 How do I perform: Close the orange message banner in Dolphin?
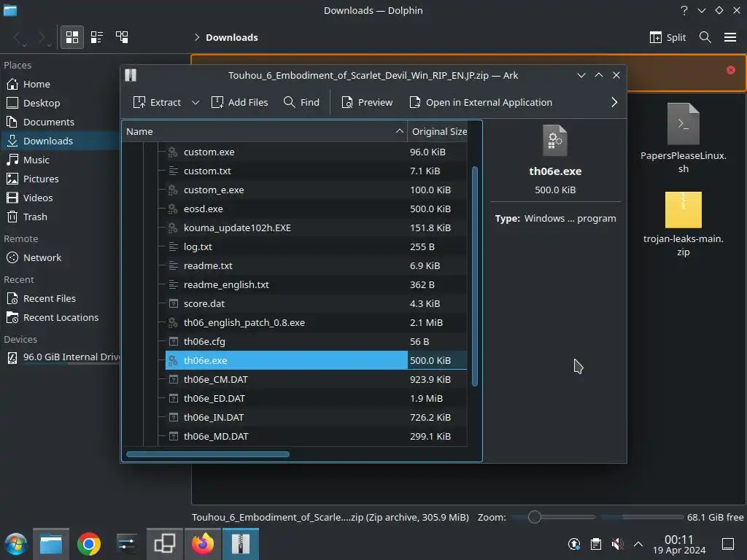(731, 70)
